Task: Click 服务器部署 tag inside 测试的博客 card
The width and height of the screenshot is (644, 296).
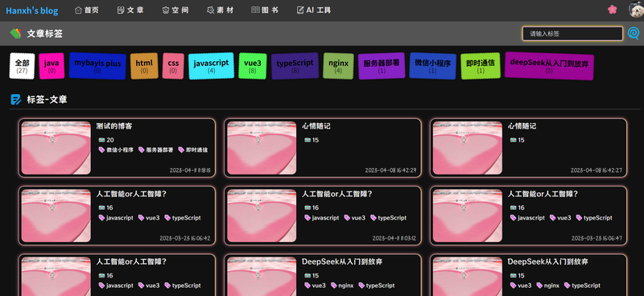Action: point(155,150)
